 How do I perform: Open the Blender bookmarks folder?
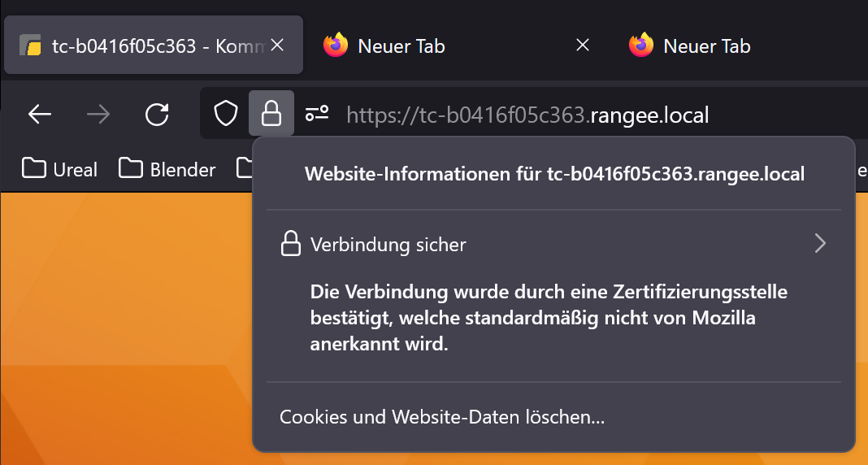click(x=167, y=169)
